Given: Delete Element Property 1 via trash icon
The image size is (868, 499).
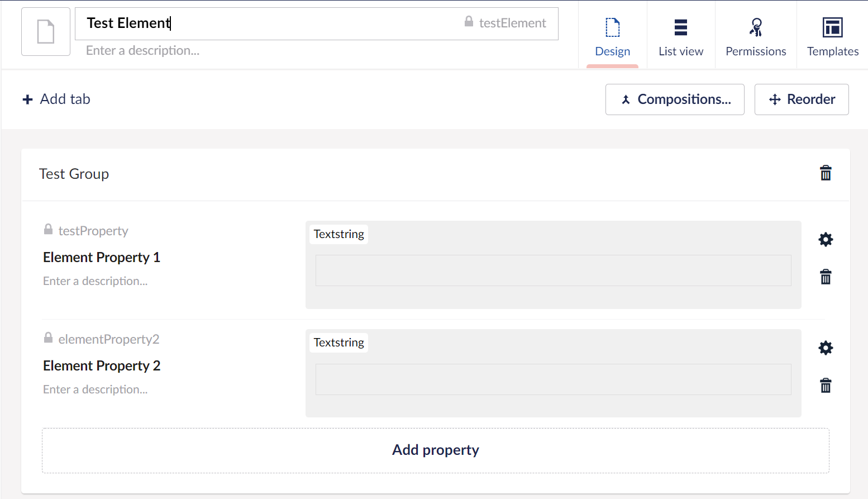Looking at the screenshot, I should coord(826,277).
